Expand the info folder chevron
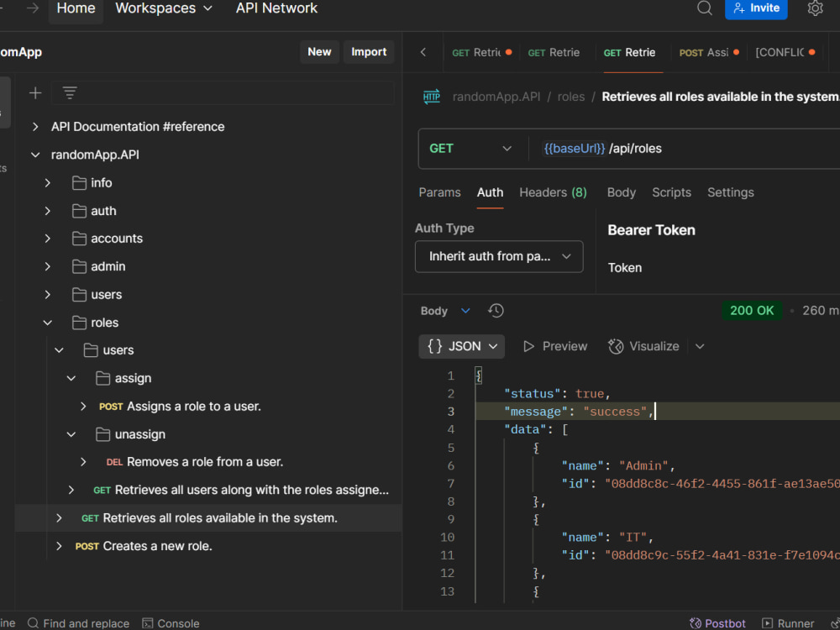 pyautogui.click(x=48, y=183)
